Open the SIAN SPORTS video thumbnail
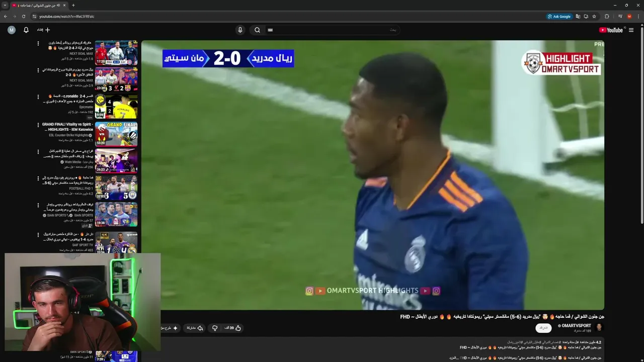 click(x=116, y=214)
